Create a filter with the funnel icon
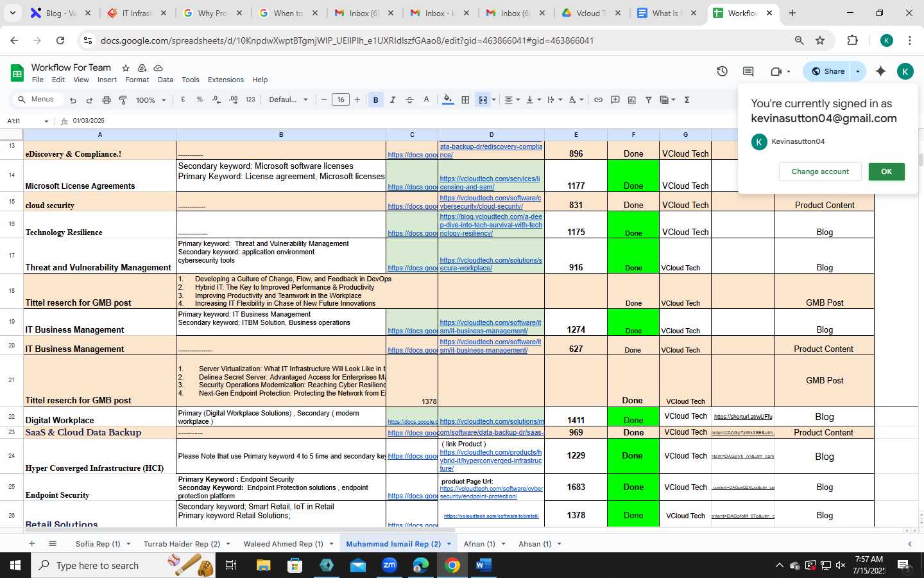 pyautogui.click(x=648, y=100)
